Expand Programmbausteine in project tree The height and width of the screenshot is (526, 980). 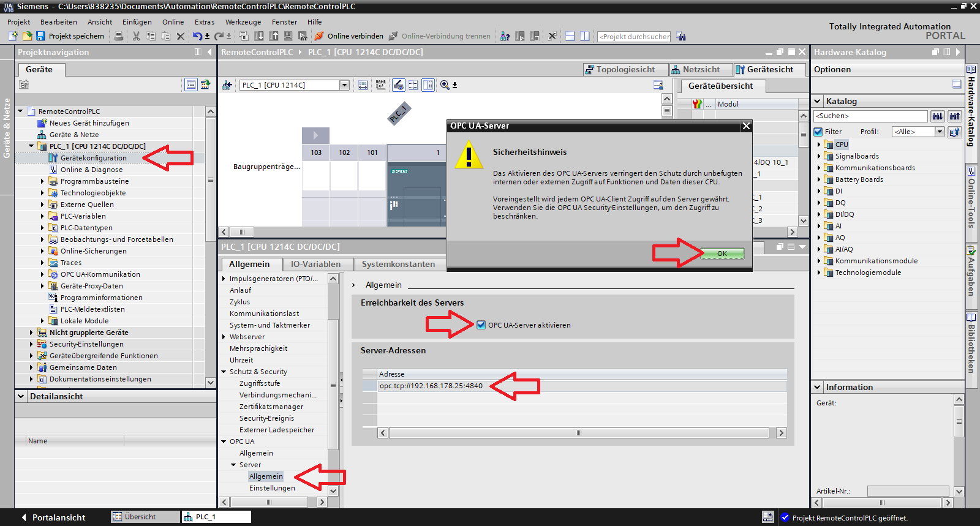pyautogui.click(x=42, y=181)
